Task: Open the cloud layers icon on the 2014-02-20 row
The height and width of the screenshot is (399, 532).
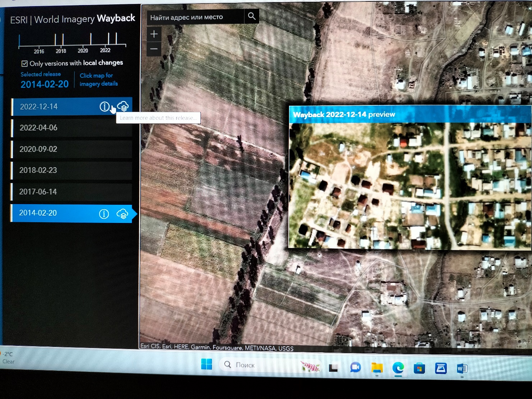Action: [x=123, y=214]
